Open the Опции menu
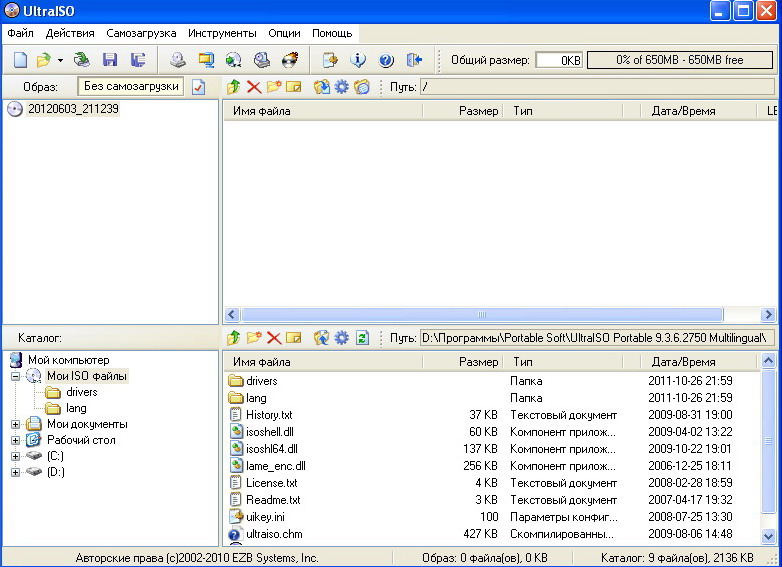This screenshot has height=567, width=782. point(284,33)
